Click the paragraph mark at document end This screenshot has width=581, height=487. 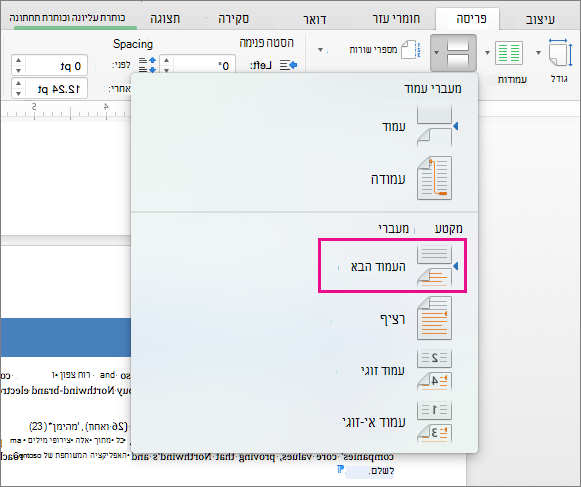point(341,470)
